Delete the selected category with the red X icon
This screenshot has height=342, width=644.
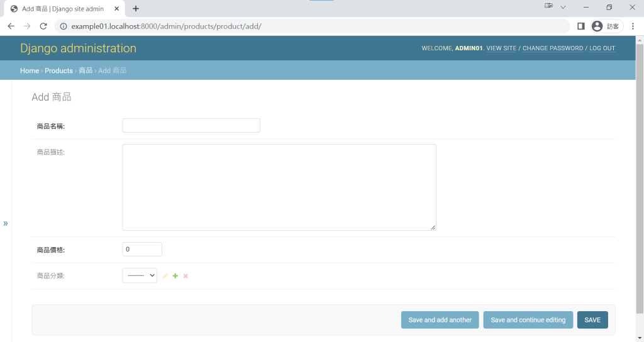pyautogui.click(x=186, y=276)
